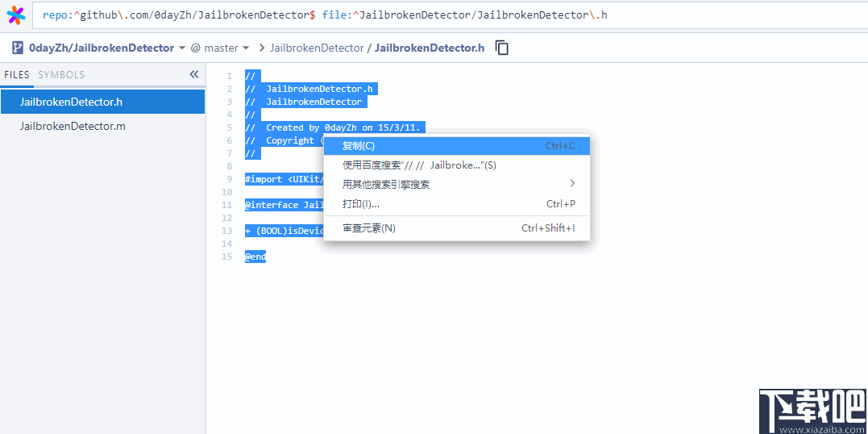Click the '+ (BOOL)isDevic' code line
Viewport: 868px width, 434px height.
(284, 231)
